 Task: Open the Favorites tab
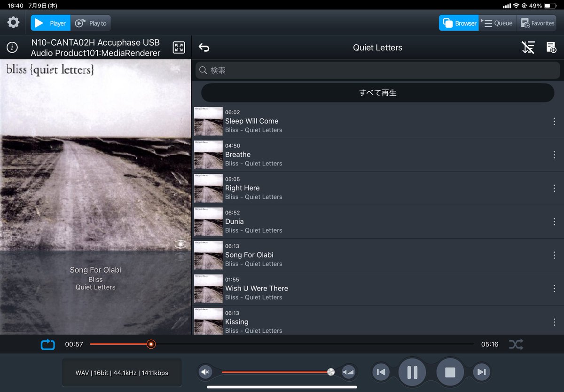pos(537,23)
